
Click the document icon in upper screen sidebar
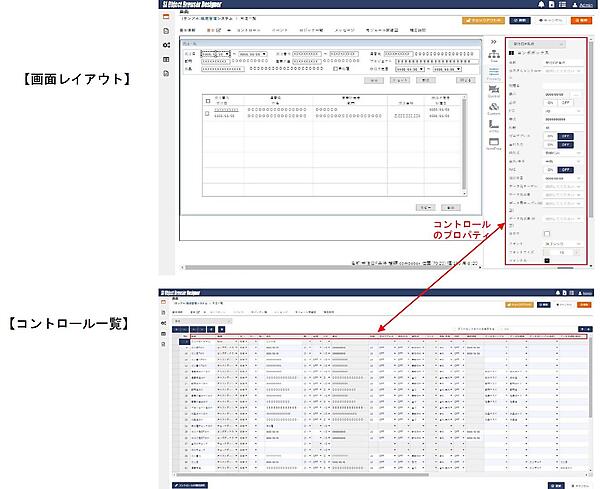click(x=166, y=31)
